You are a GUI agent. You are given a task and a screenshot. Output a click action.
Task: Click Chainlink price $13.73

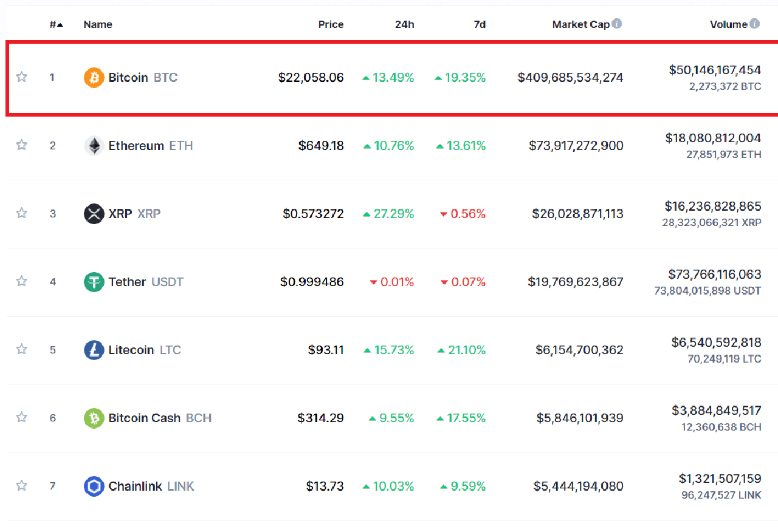tap(325, 486)
